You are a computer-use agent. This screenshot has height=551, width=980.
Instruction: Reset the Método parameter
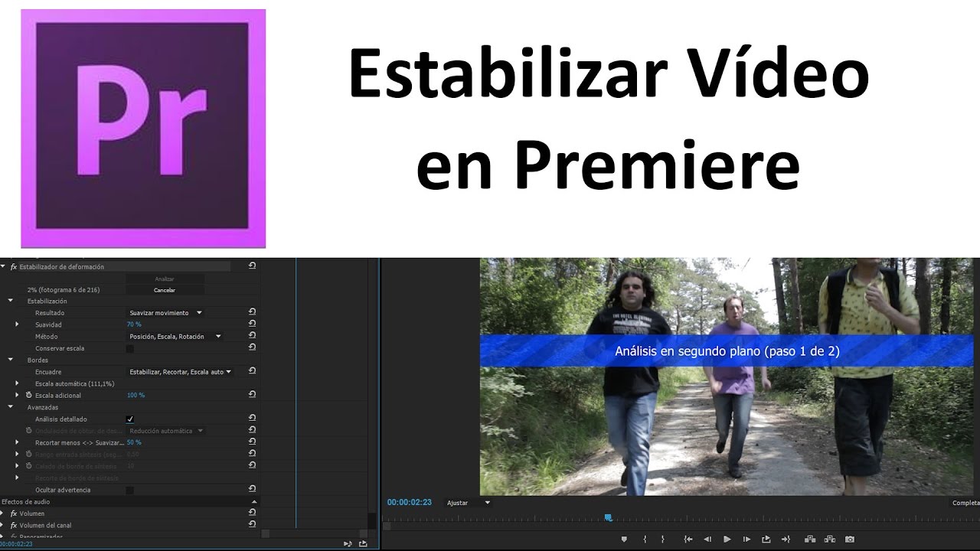coord(252,335)
